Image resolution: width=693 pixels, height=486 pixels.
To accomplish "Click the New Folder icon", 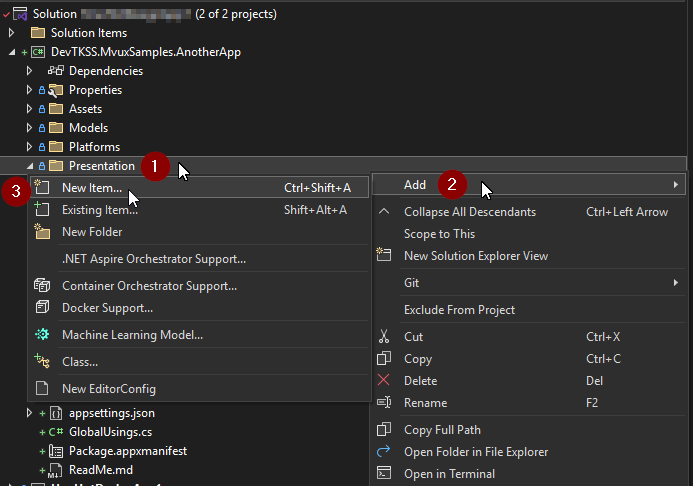I will point(42,232).
